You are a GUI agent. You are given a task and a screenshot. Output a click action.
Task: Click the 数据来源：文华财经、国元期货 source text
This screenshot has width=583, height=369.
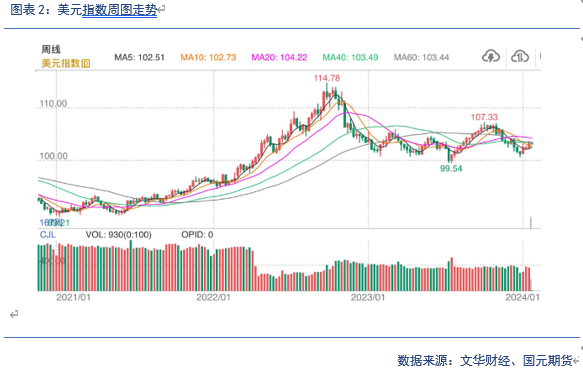[485, 360]
